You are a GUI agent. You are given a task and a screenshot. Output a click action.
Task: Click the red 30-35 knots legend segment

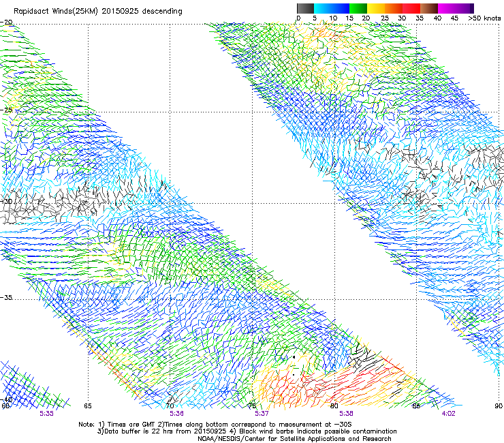411,8
